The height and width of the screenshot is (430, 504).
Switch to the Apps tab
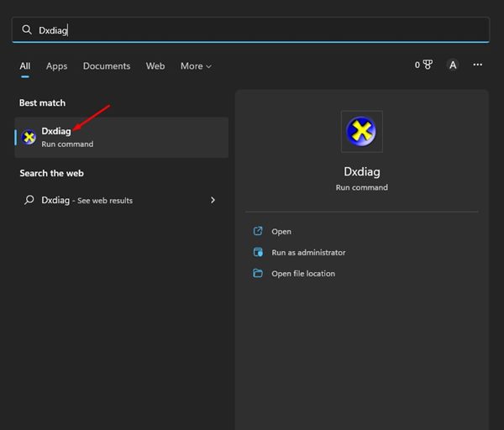click(x=56, y=66)
